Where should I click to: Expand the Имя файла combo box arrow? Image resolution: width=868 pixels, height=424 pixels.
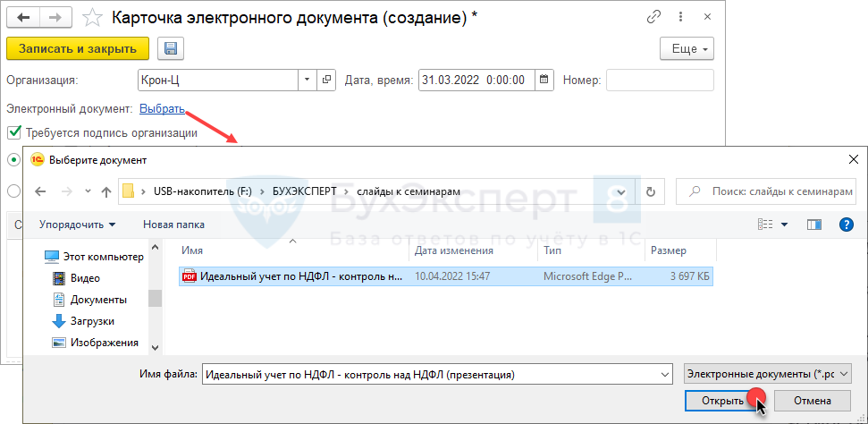[665, 374]
